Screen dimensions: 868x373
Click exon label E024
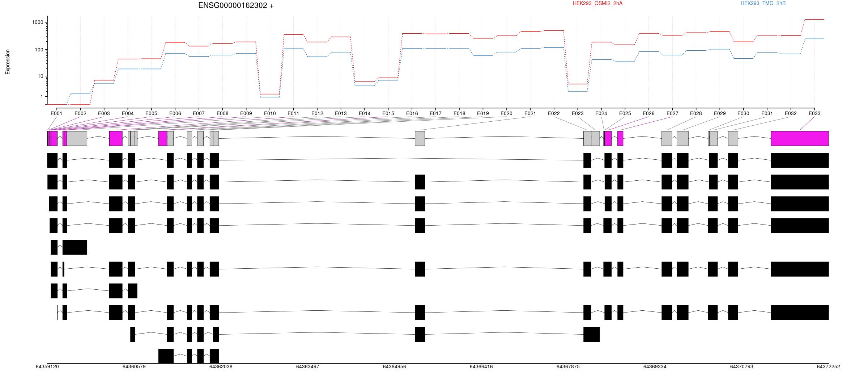click(601, 113)
